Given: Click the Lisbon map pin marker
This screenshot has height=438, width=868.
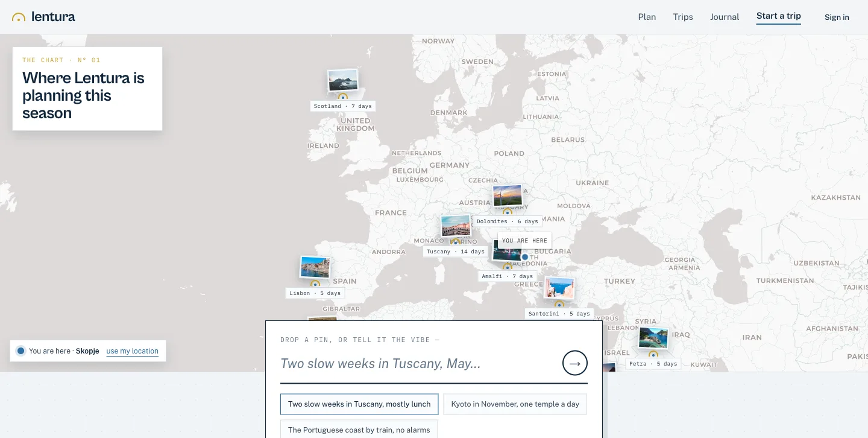Looking at the screenshot, I should [x=315, y=284].
